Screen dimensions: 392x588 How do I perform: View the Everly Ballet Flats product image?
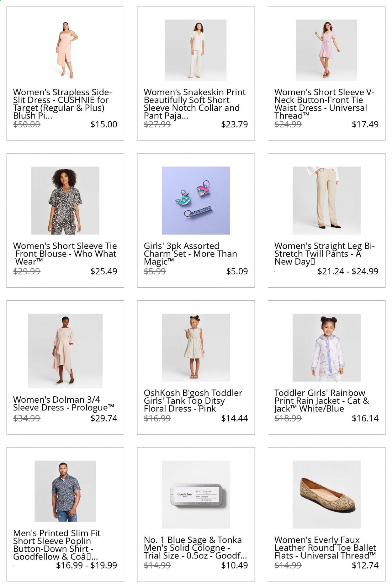(x=326, y=495)
